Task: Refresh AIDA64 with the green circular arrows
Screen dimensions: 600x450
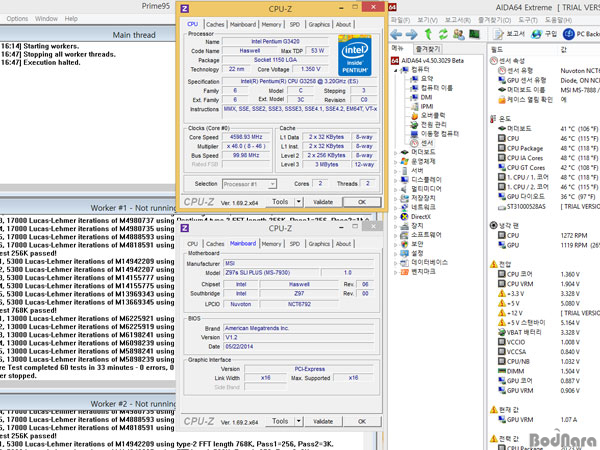Action: (443, 34)
